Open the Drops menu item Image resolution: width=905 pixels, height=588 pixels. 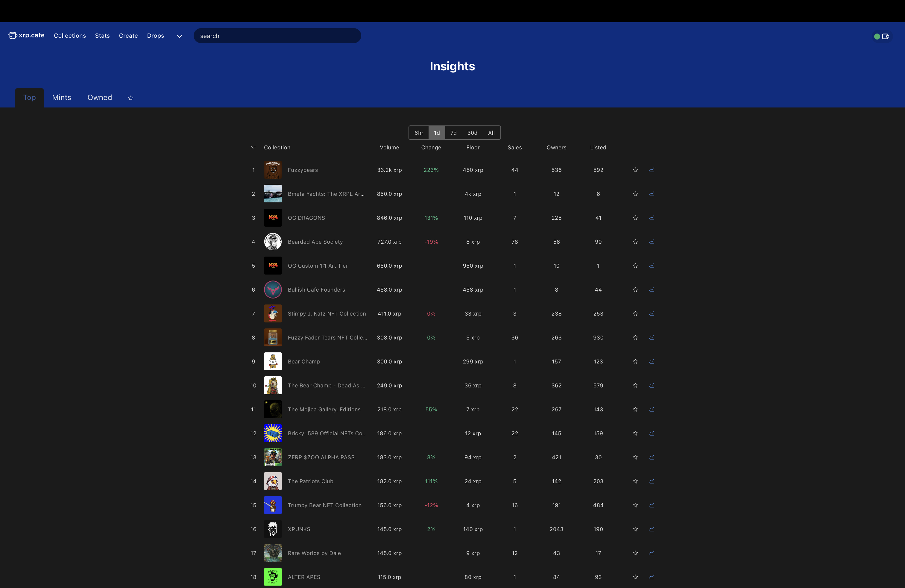155,36
